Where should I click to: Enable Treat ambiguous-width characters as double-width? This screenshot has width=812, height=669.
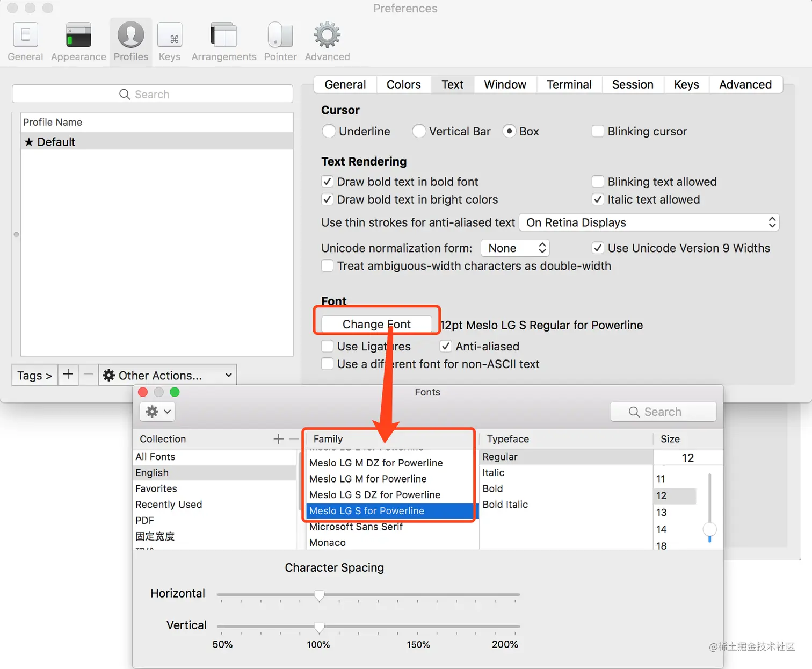coord(327,265)
